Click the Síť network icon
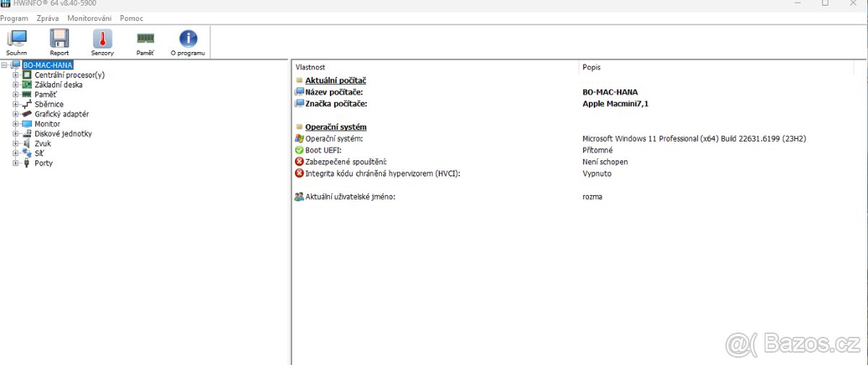 pyautogui.click(x=27, y=153)
